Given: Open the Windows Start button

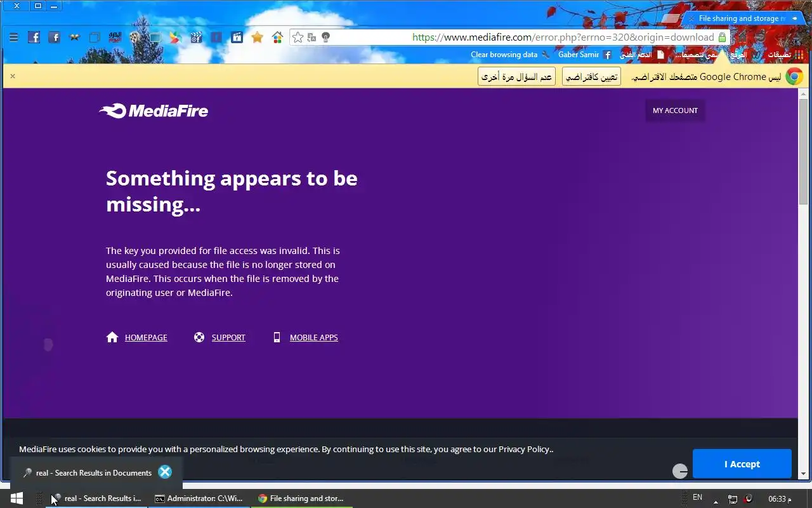Looking at the screenshot, I should (16, 498).
